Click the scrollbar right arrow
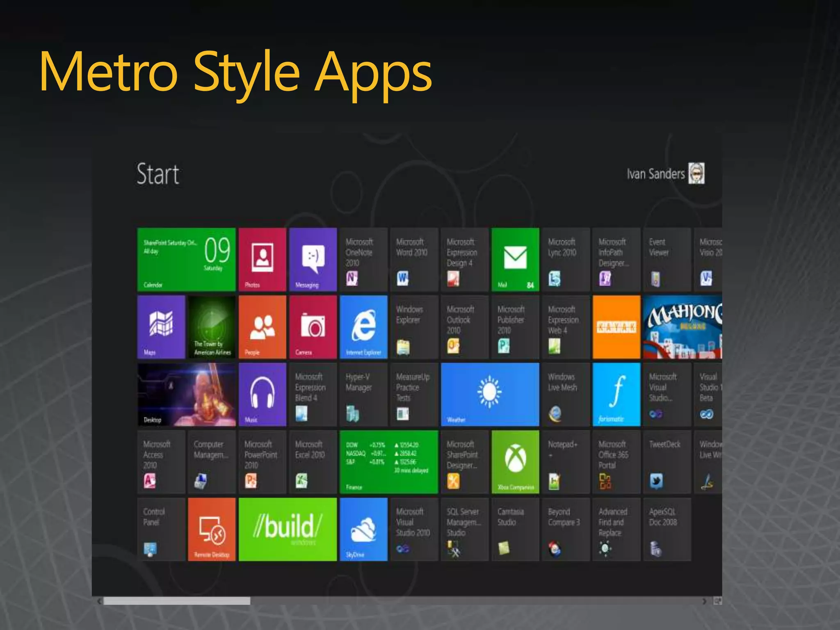The image size is (840, 630). [705, 601]
